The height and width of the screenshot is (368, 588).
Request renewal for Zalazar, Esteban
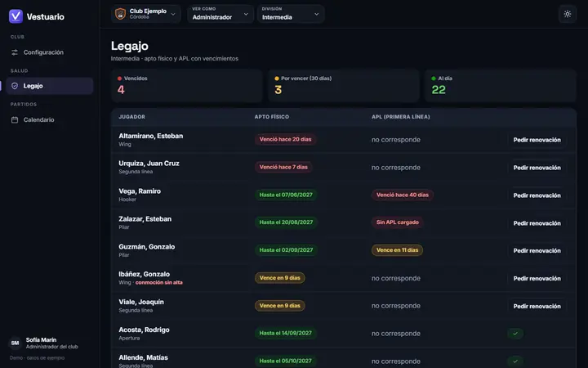tap(537, 223)
